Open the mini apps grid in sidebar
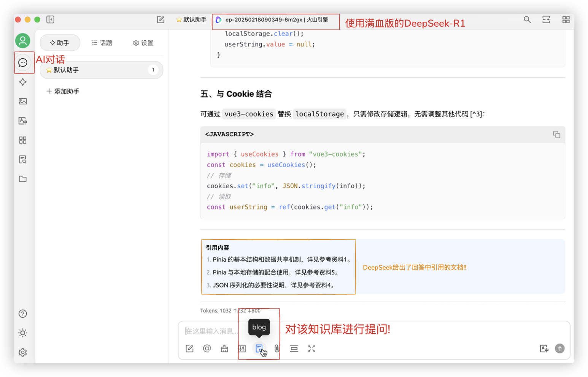 coord(22,140)
